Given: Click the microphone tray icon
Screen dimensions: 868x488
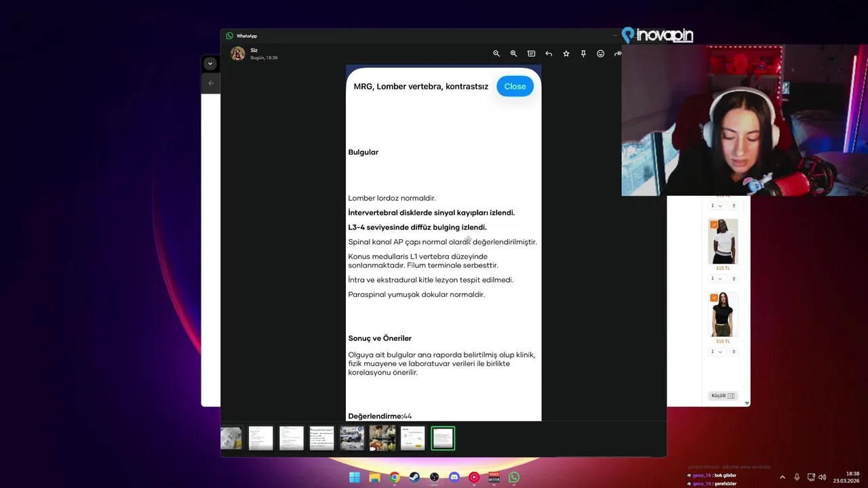Looking at the screenshot, I should point(797,477).
